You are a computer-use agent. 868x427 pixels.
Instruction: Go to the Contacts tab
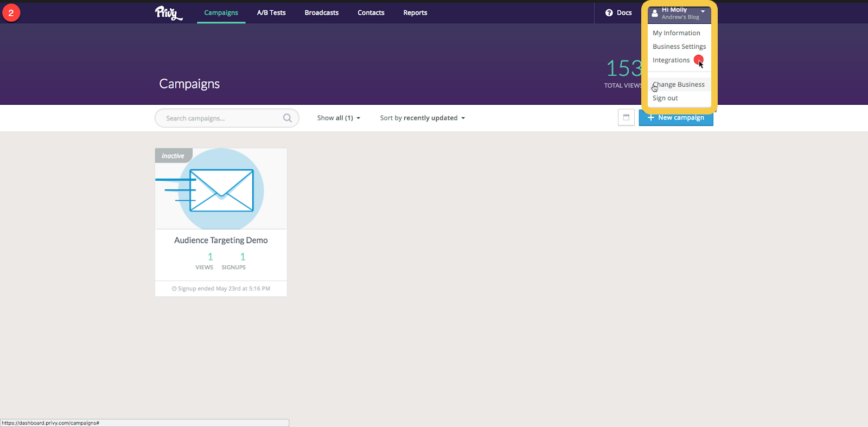pyautogui.click(x=371, y=12)
